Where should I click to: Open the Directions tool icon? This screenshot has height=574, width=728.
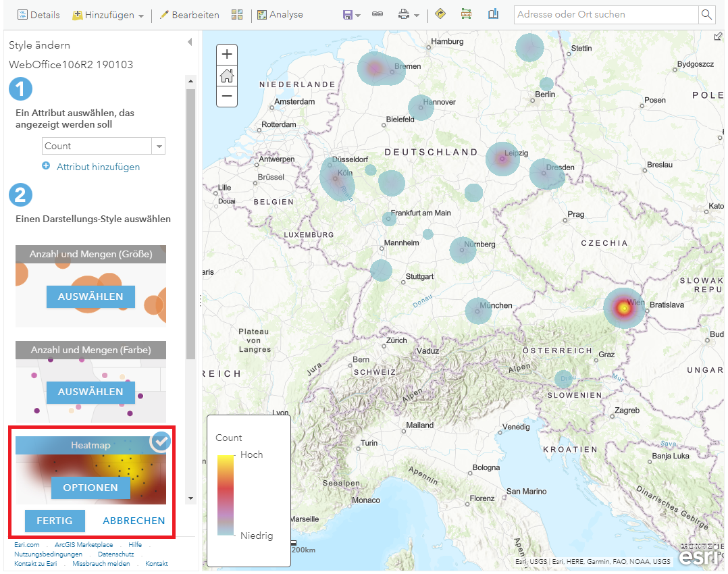click(x=440, y=14)
